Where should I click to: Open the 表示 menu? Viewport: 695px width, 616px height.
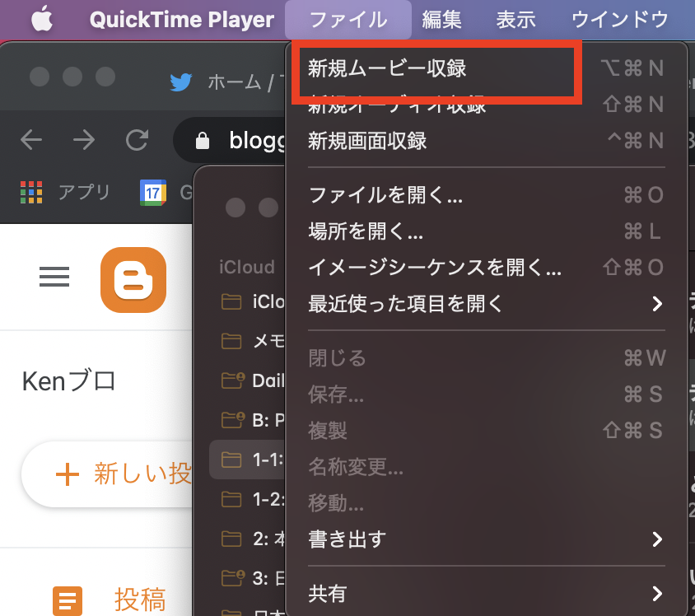[516, 20]
